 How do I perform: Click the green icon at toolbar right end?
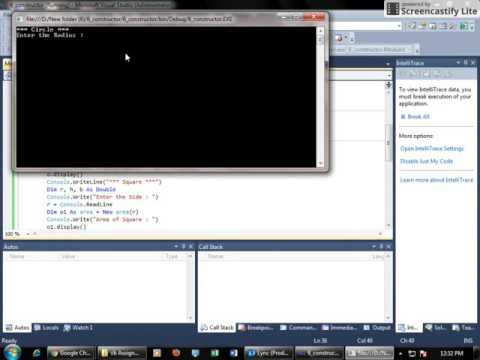pyautogui.click(x=464, y=26)
